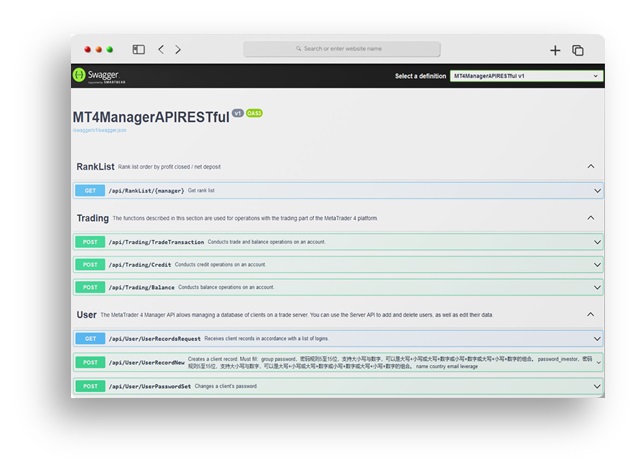Click the Trading section heading
Image resolution: width=639 pixels, height=469 pixels.
93,218
